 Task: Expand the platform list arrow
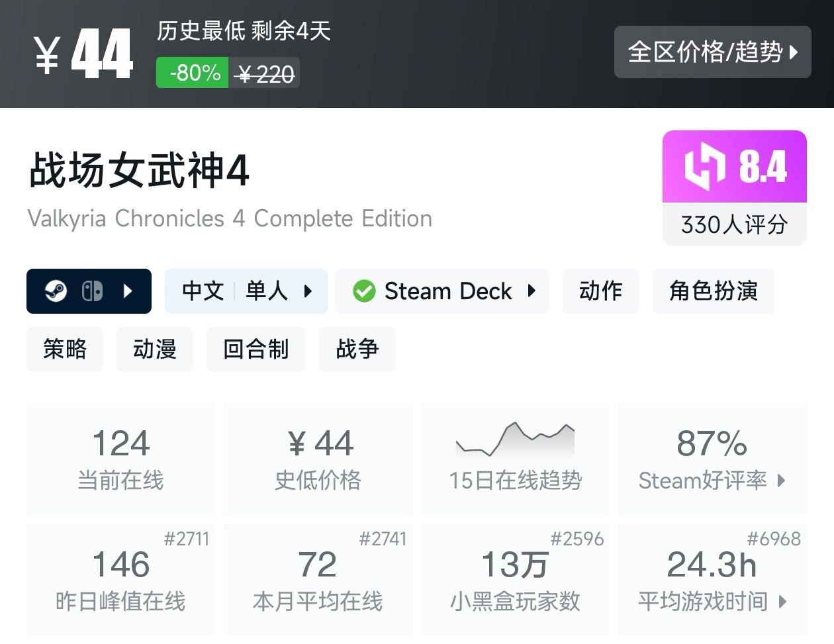click(x=126, y=291)
